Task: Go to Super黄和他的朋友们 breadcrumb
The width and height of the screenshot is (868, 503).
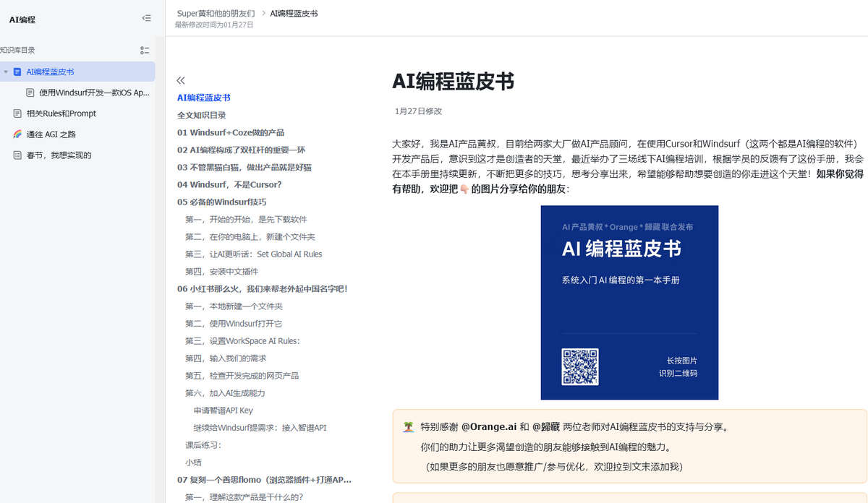Action: (216, 13)
